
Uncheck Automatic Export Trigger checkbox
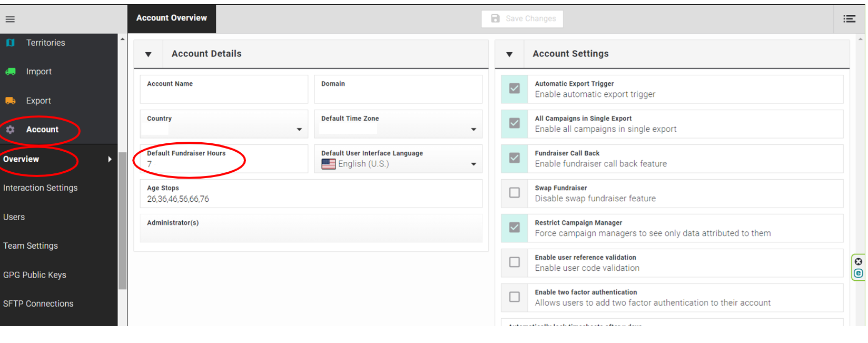pos(515,89)
